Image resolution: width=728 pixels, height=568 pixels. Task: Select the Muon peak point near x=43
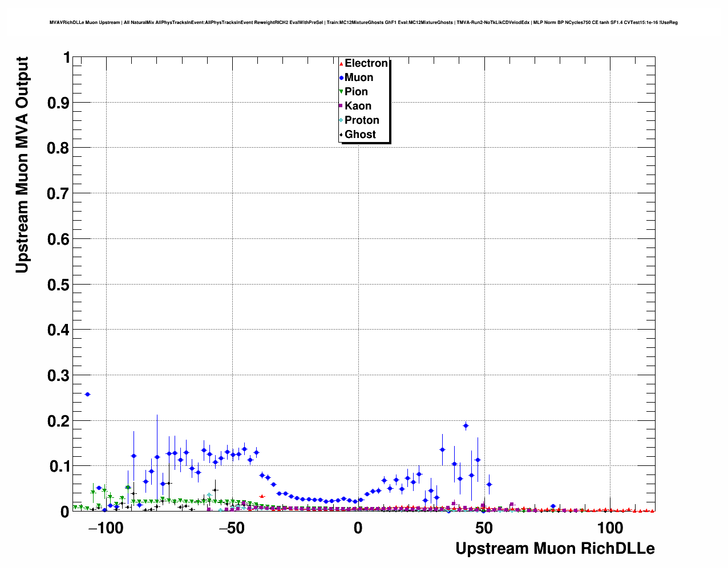pos(466,425)
